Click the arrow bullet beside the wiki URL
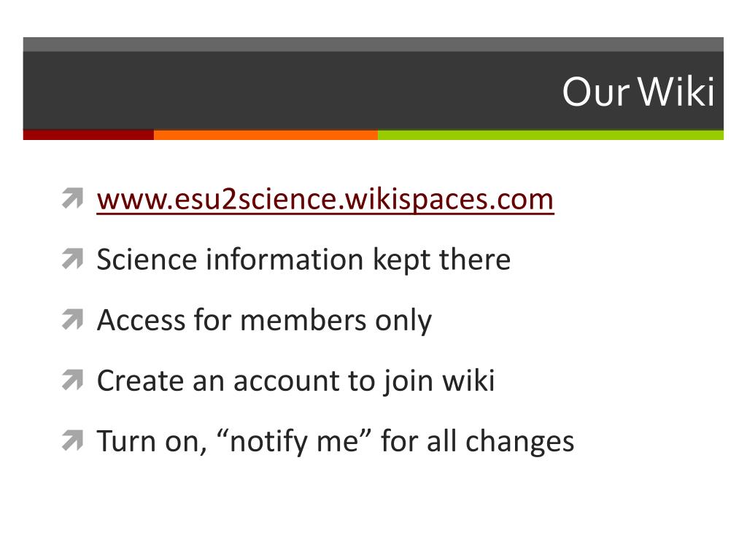This screenshot has width=747, height=560. (x=72, y=198)
